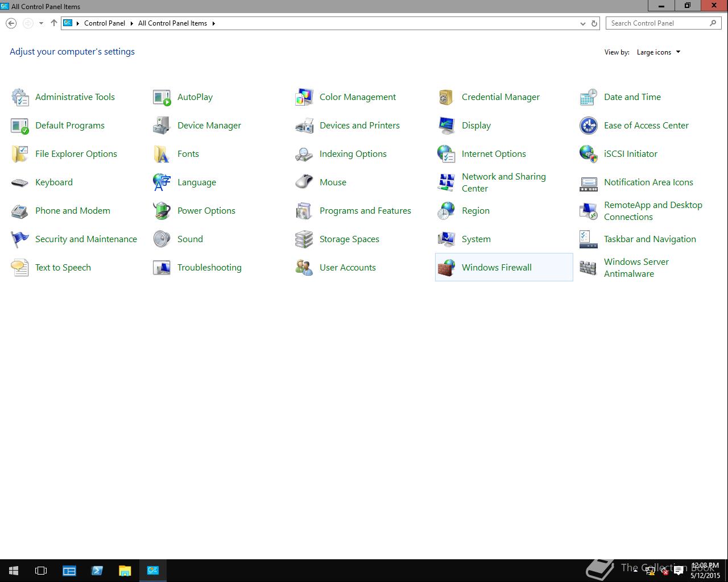Viewport: 728px width, 582px height.
Task: Launch Server Manager from taskbar
Action: click(69, 571)
